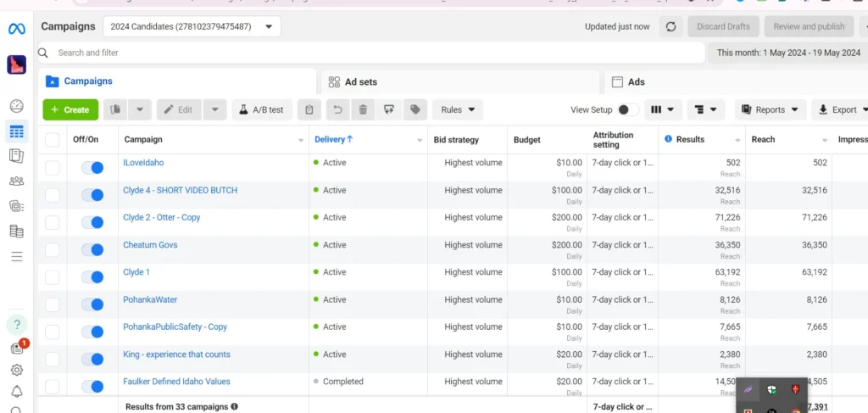The image size is (868, 413).
Task: Toggle the View Setup switch
Action: (x=627, y=109)
